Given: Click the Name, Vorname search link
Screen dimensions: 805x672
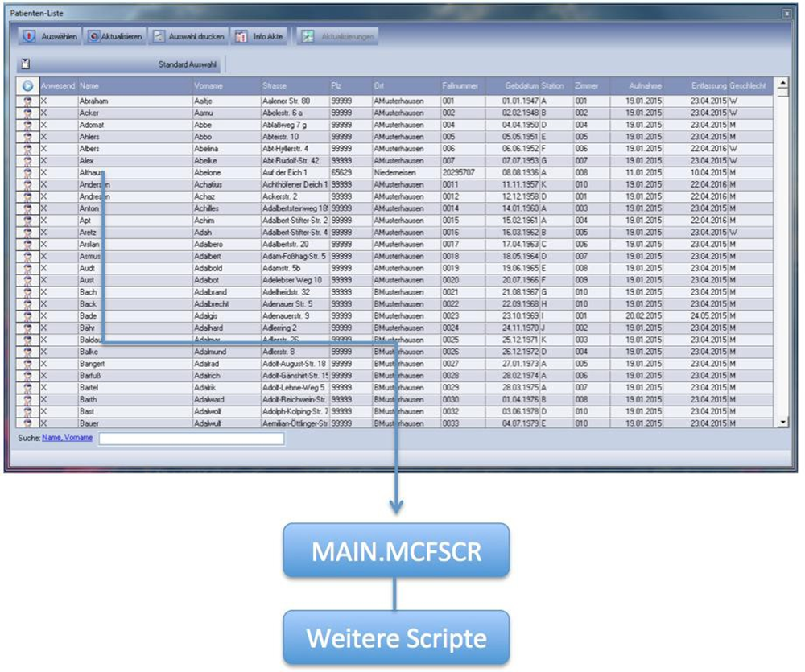Looking at the screenshot, I should (67, 438).
